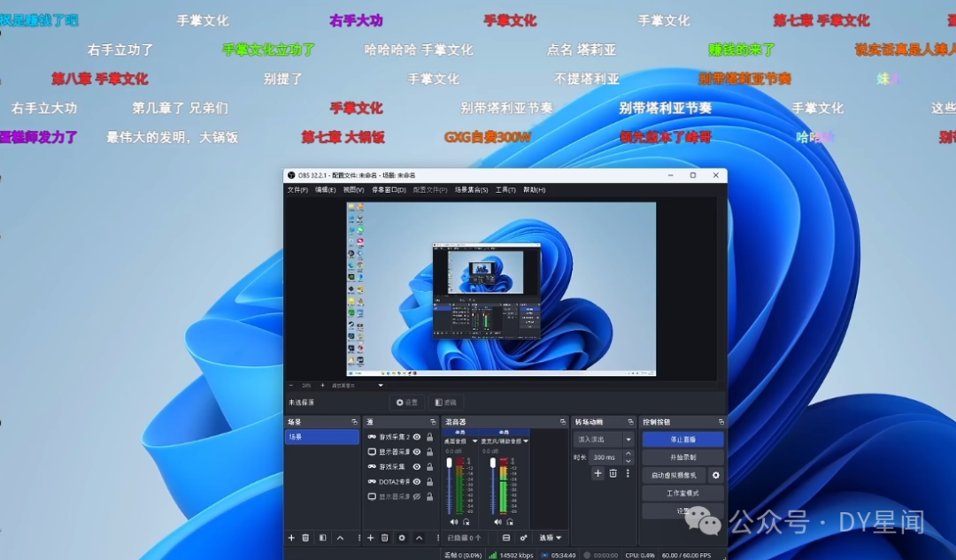The width and height of the screenshot is (956, 560).
Task: Zoom in preview with plus icon
Action: coord(322,385)
